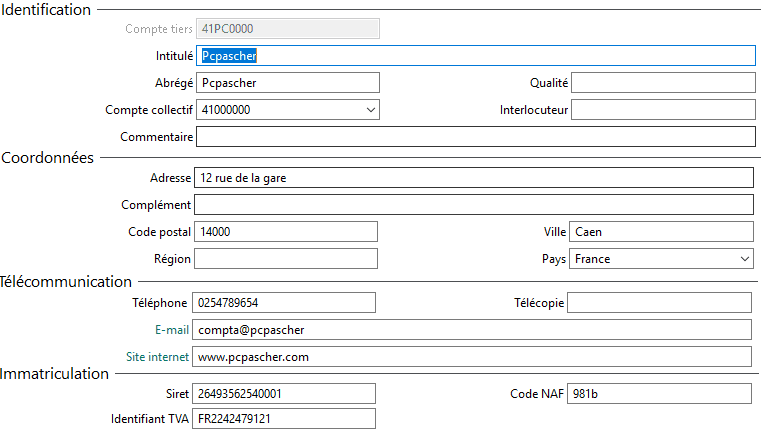Click the Qualité input field

663,83
